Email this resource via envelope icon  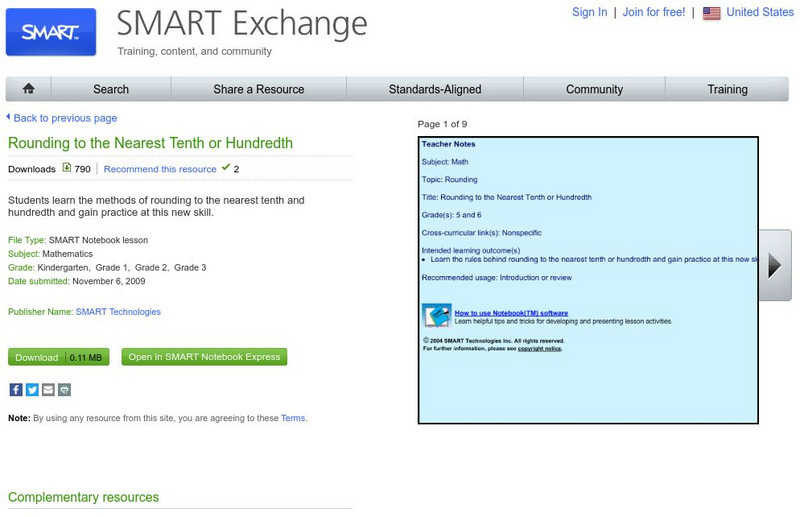pyautogui.click(x=48, y=389)
